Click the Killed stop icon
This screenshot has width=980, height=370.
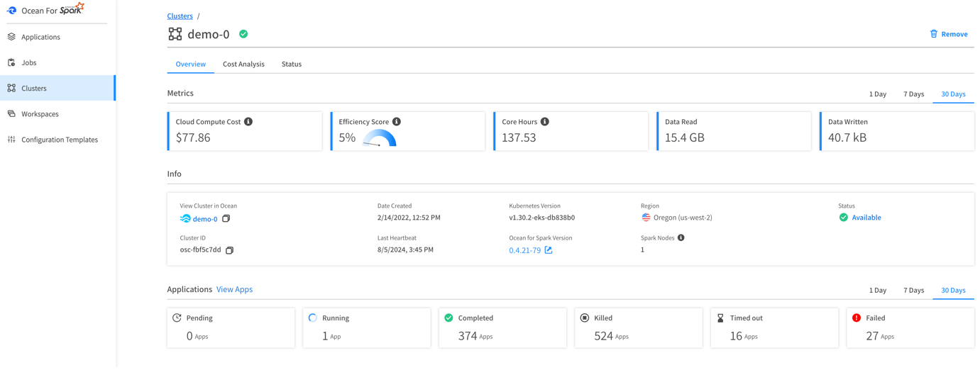pos(585,318)
